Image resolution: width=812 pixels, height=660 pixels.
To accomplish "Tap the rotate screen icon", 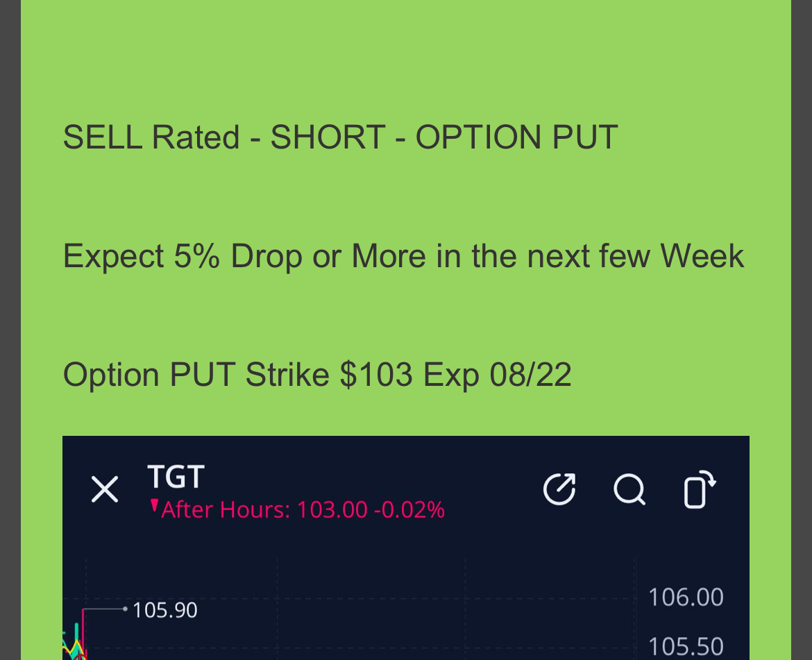I will coord(700,489).
